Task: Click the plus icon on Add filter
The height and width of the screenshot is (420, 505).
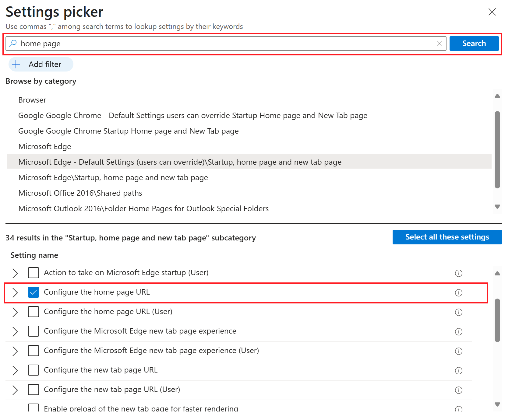Action: 16,64
